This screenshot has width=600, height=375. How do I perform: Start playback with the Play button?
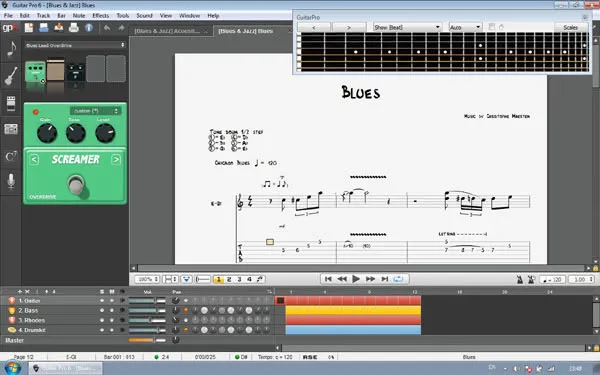click(x=356, y=279)
